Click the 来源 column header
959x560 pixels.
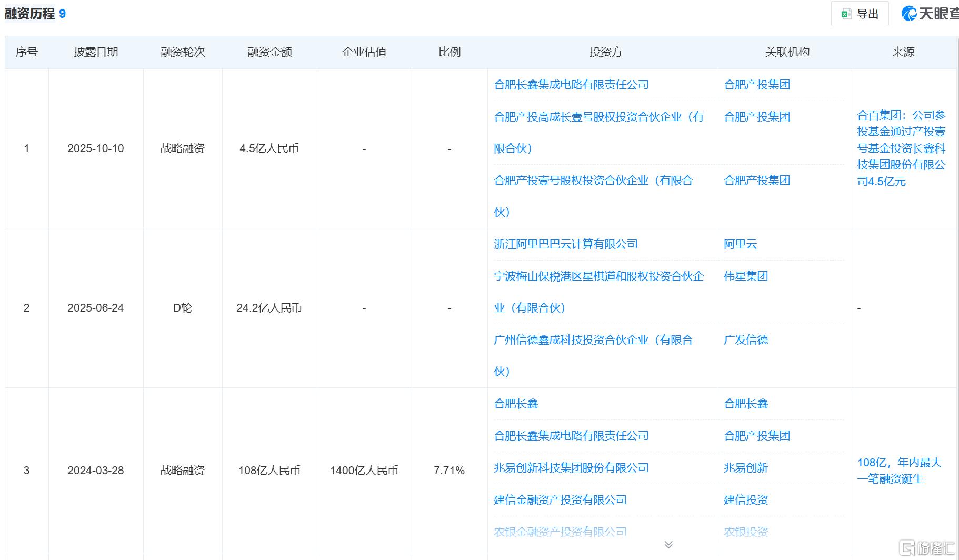(903, 52)
